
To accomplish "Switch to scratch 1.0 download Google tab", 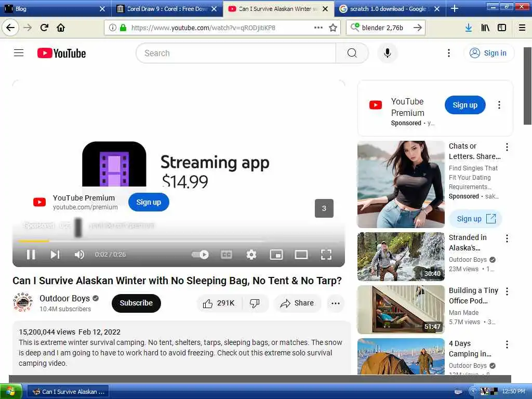I will tap(390, 8).
